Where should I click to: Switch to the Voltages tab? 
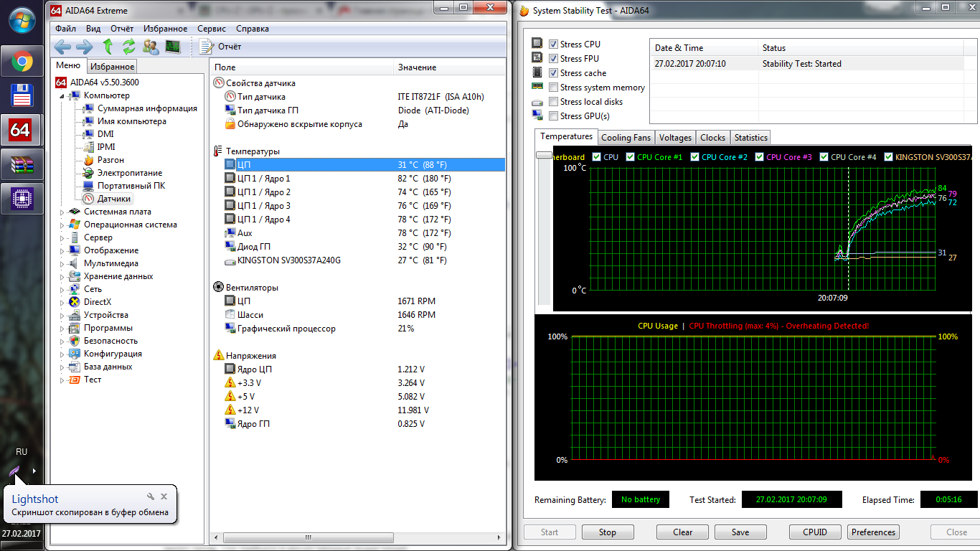point(675,138)
